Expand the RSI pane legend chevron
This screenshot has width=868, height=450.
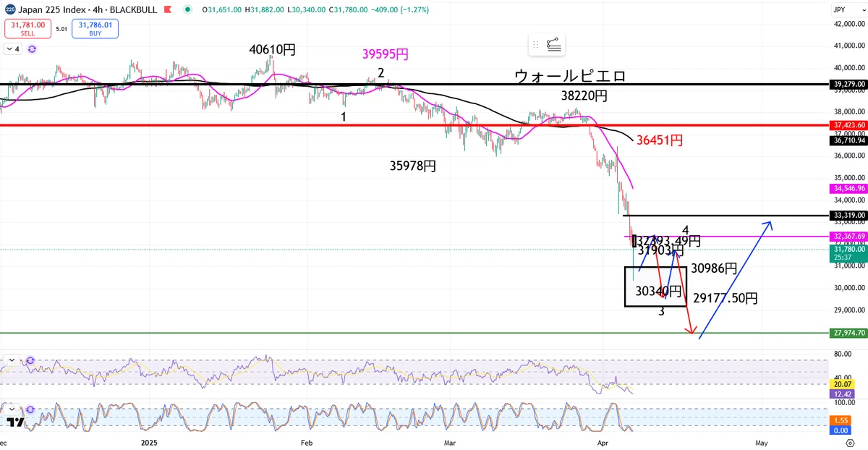coord(12,360)
